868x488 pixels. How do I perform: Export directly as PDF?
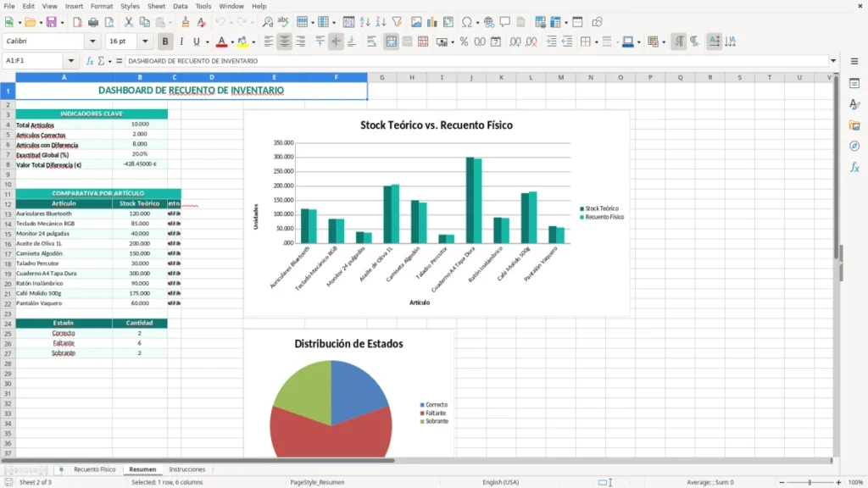(77, 22)
